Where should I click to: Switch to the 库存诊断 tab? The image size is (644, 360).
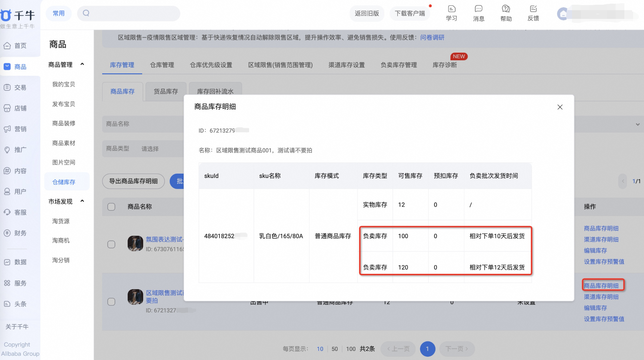pyautogui.click(x=445, y=65)
